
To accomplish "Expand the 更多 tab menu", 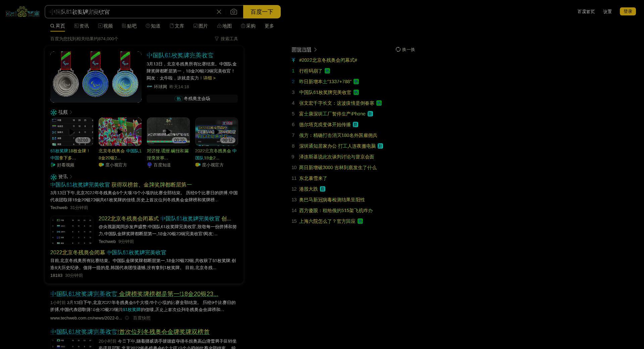I will tap(269, 26).
